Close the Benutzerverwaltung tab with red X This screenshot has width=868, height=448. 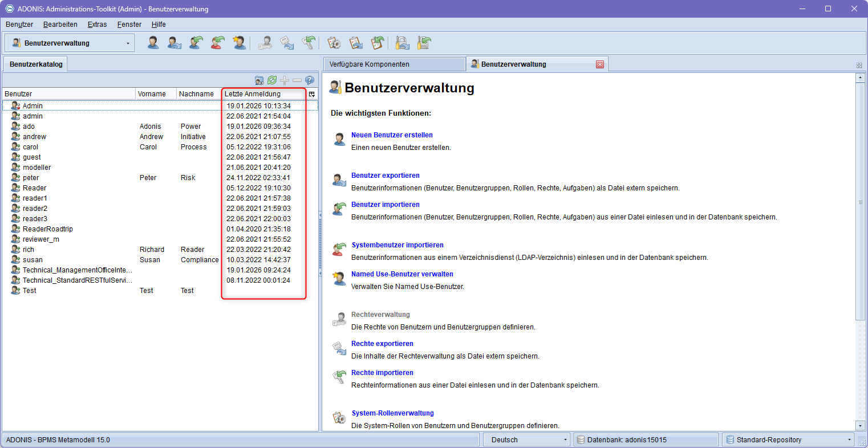[x=600, y=64]
